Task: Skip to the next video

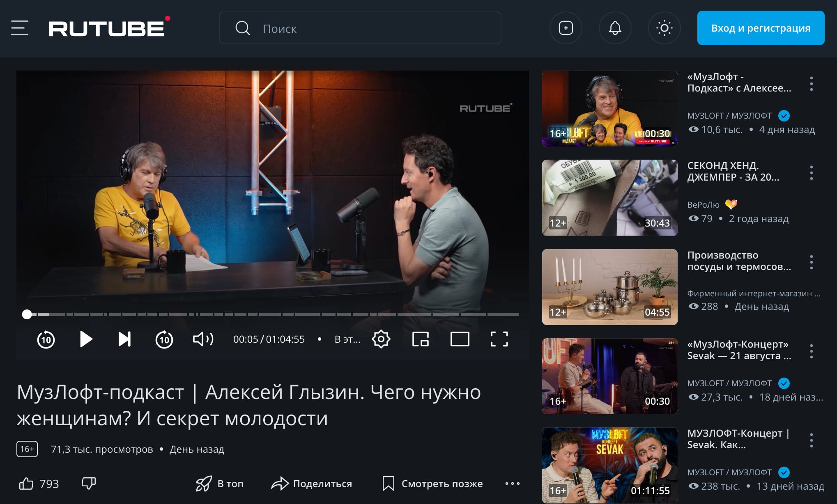Action: (x=124, y=339)
